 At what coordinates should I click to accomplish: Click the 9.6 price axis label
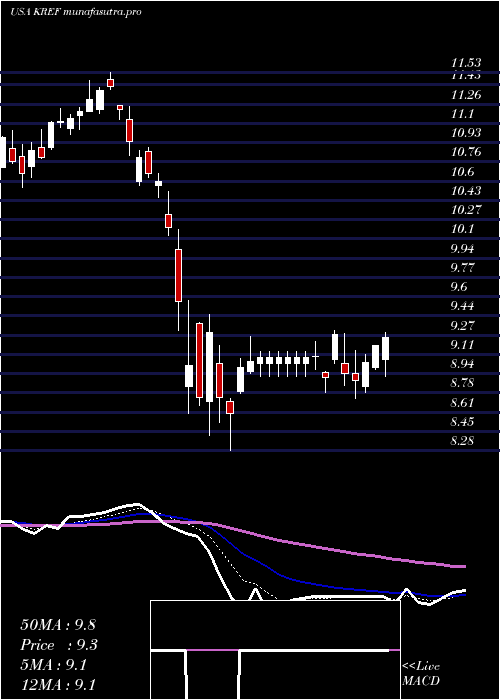pos(459,287)
